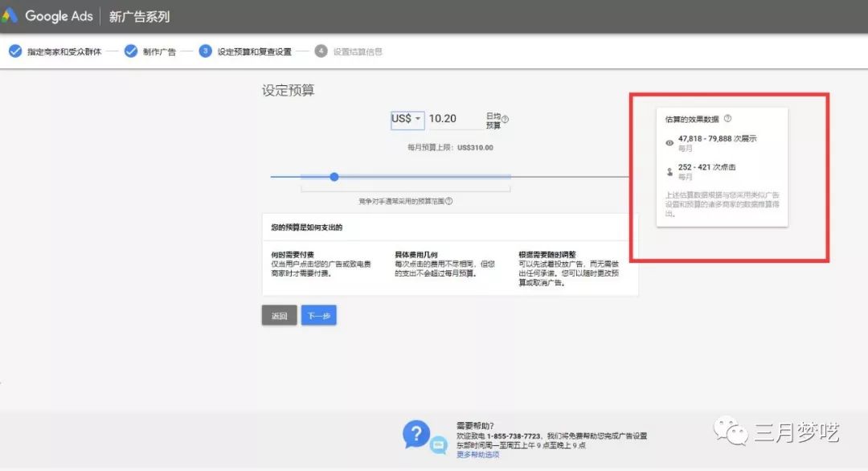868x471 pixels.
Task: Click the checkmark icon beside 制作广告
Action: pyautogui.click(x=130, y=51)
